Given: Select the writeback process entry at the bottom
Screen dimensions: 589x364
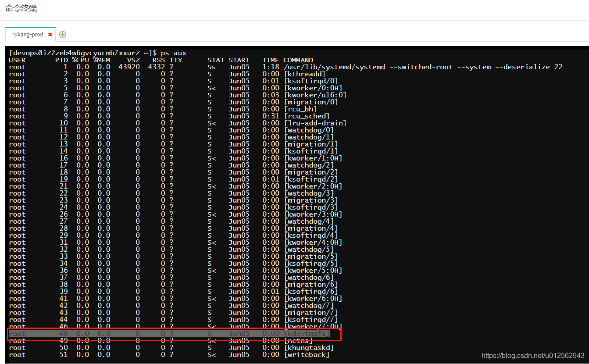Looking at the screenshot, I should (x=175, y=354).
